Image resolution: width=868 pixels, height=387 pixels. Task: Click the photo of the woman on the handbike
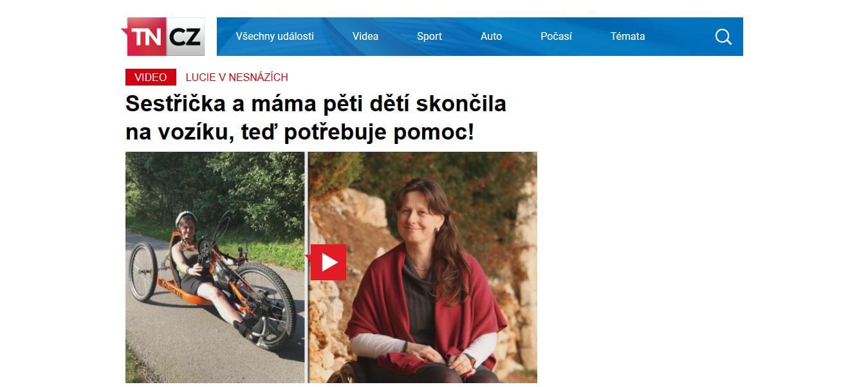click(215, 267)
